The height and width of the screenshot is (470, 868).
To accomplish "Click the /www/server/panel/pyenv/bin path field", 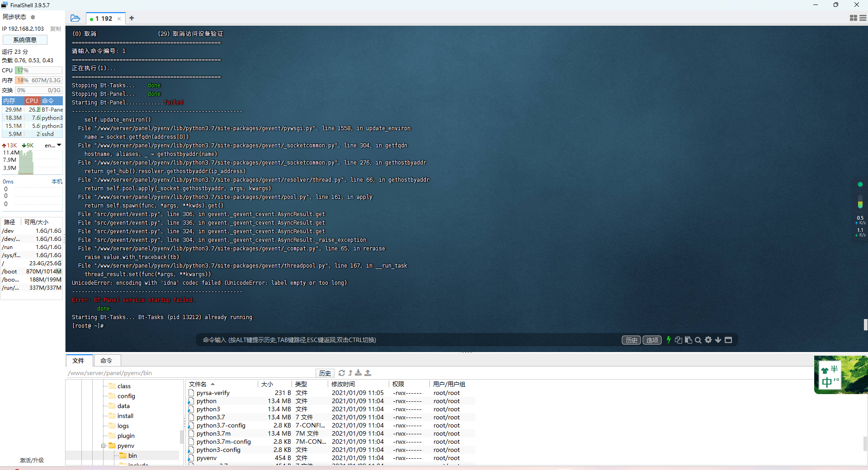I will click(x=190, y=373).
